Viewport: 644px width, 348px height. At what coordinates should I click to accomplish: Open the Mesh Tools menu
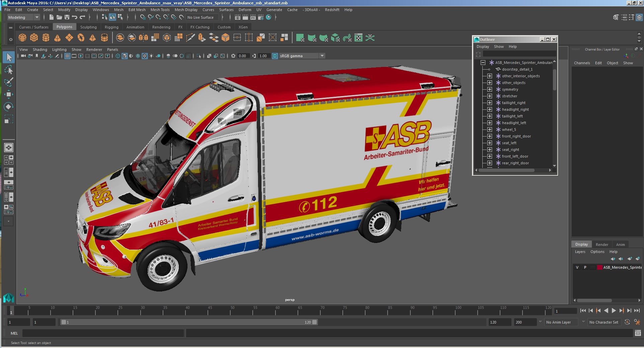(160, 10)
